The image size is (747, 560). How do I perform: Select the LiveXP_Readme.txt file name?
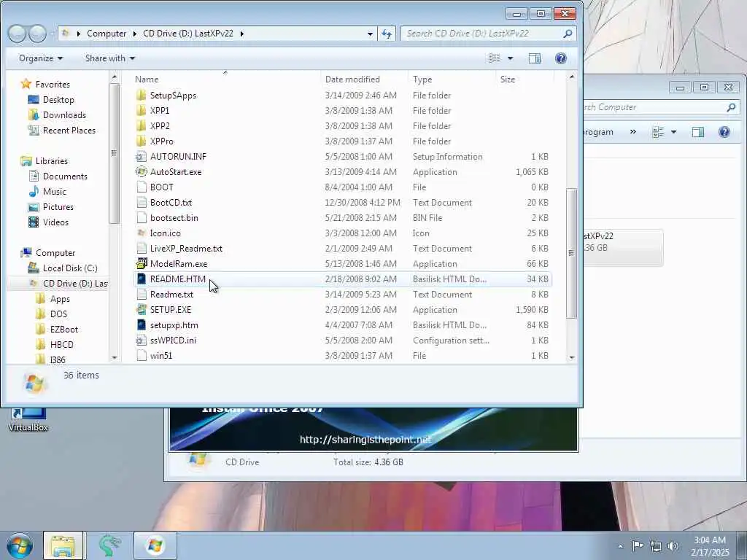pos(186,249)
